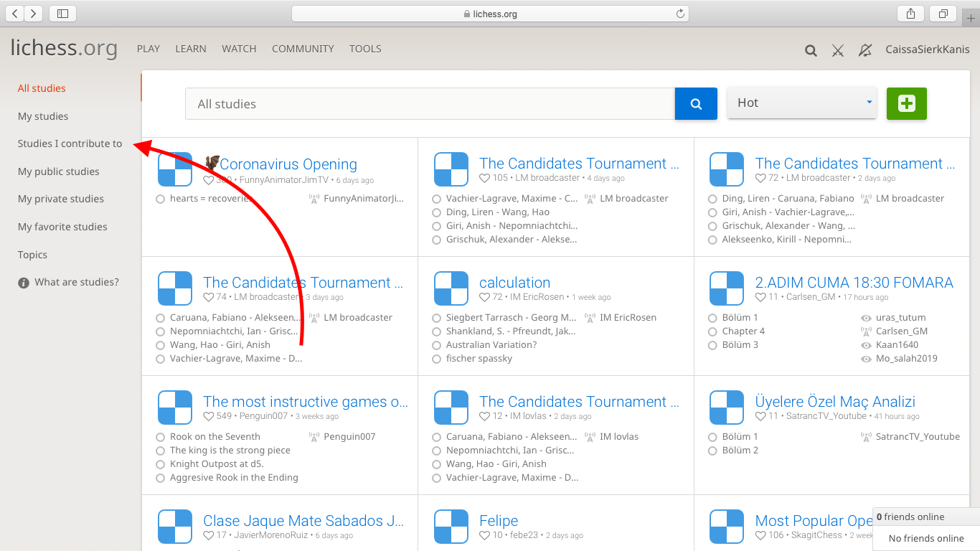Click member name "Mo_salah2019"
This screenshot has height=551, width=980.
tap(907, 359)
